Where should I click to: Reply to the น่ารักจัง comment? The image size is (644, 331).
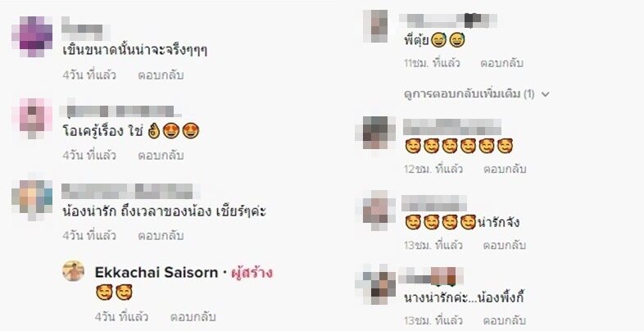tap(505, 246)
